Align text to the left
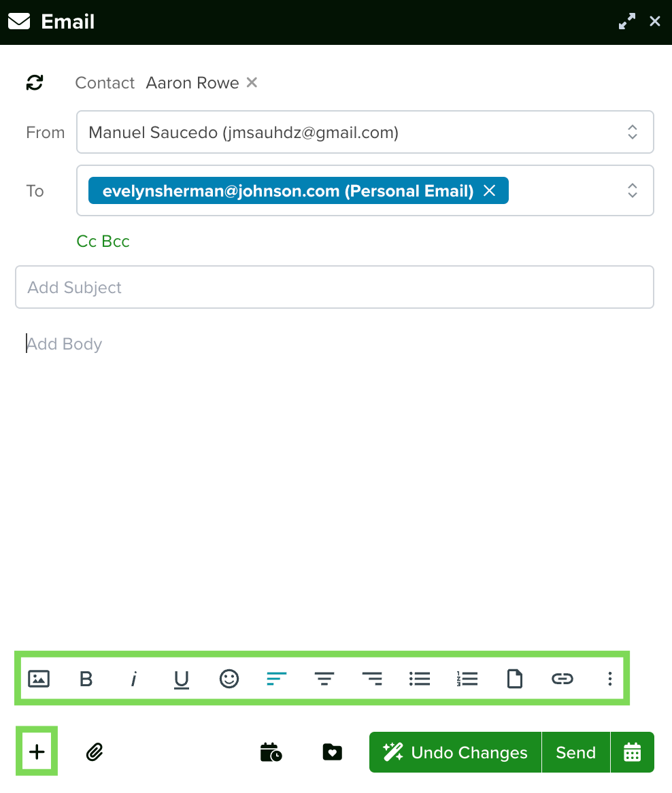 [277, 678]
